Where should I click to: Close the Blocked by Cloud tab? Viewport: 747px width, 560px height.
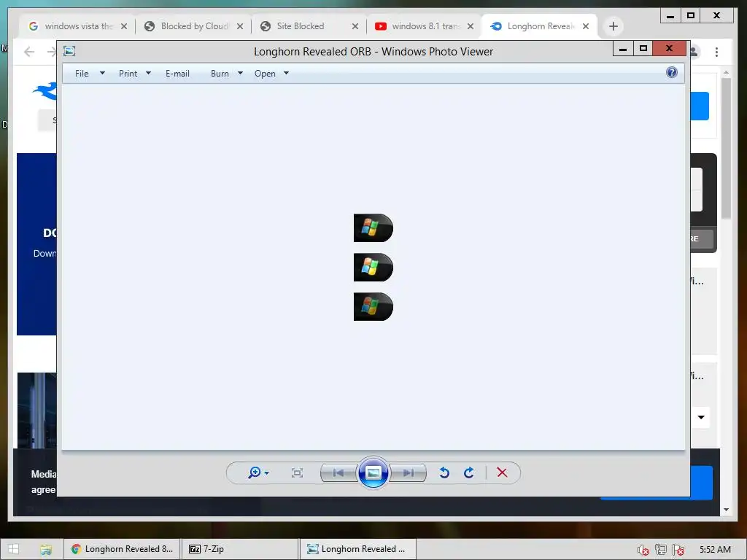coord(240,26)
